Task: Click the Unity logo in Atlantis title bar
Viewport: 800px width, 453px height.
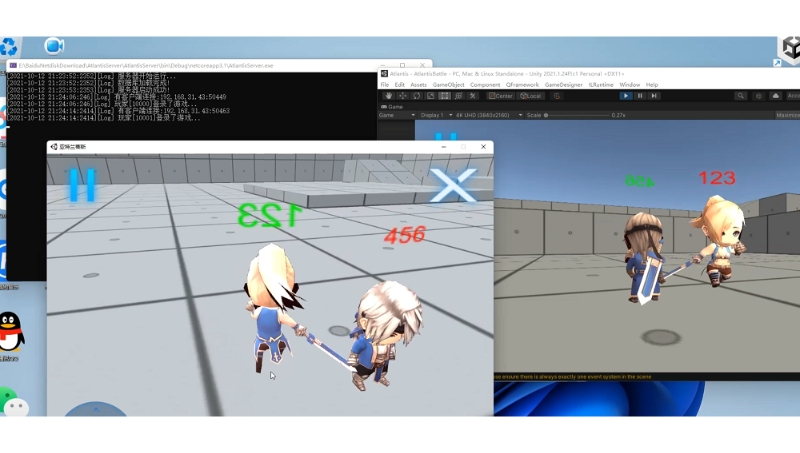Action: [384, 74]
